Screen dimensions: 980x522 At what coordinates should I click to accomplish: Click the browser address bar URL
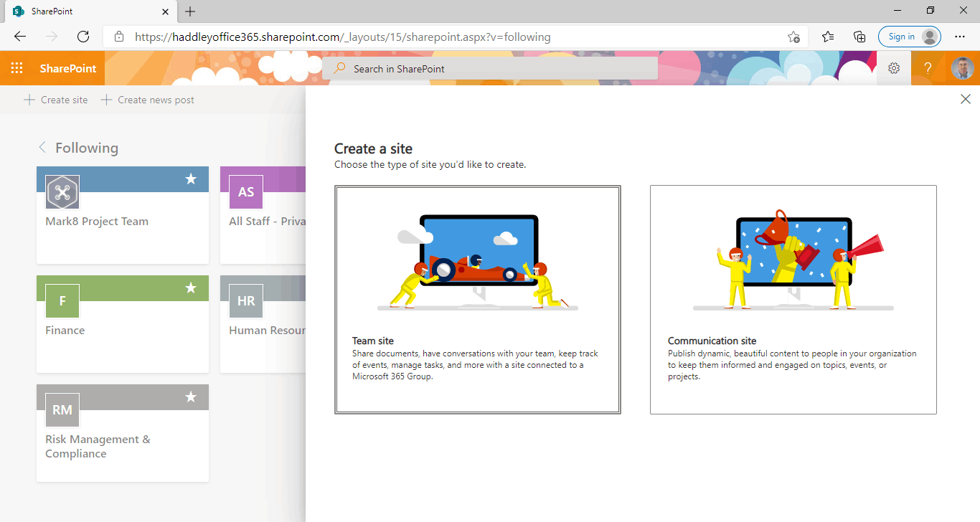coord(343,37)
